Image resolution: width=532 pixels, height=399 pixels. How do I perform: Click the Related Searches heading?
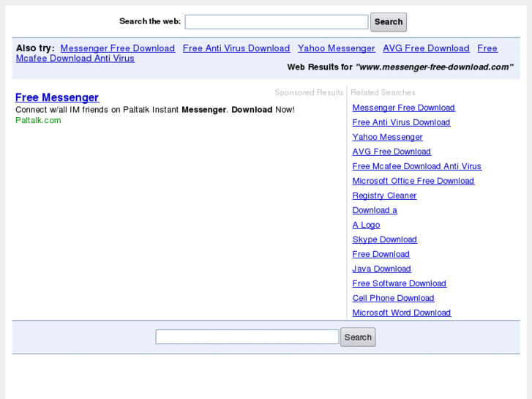(x=383, y=92)
